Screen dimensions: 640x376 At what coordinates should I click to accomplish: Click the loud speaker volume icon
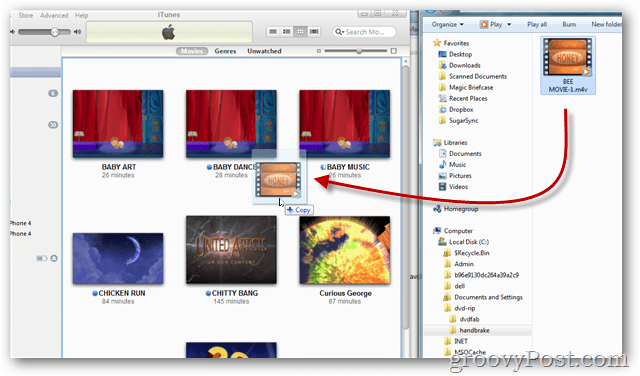pos(77,32)
